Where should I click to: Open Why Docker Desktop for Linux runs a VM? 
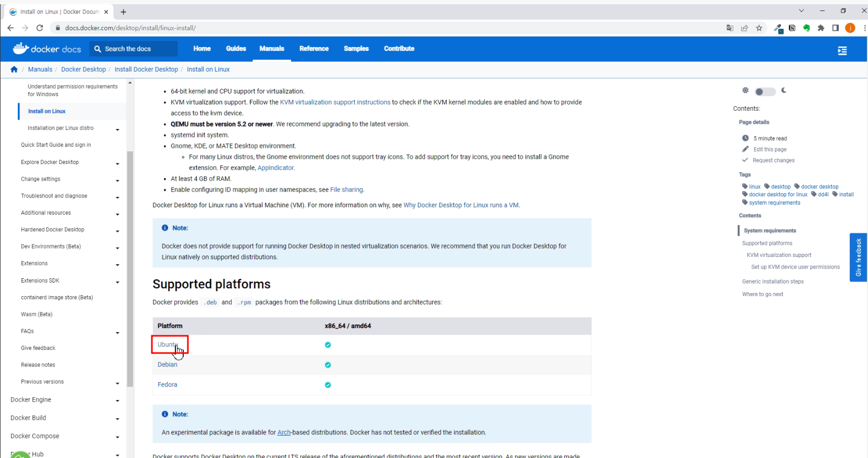click(x=461, y=205)
